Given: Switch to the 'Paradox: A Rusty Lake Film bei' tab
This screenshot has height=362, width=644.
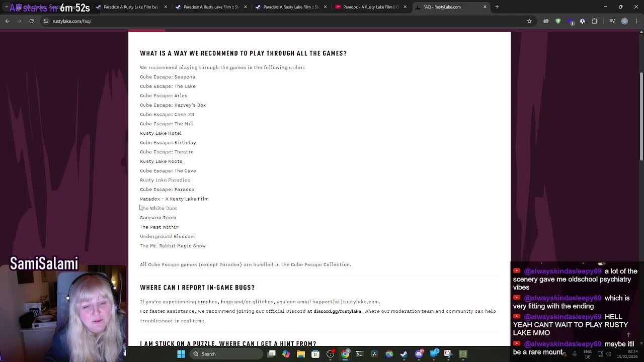Looking at the screenshot, I should tap(130, 7).
